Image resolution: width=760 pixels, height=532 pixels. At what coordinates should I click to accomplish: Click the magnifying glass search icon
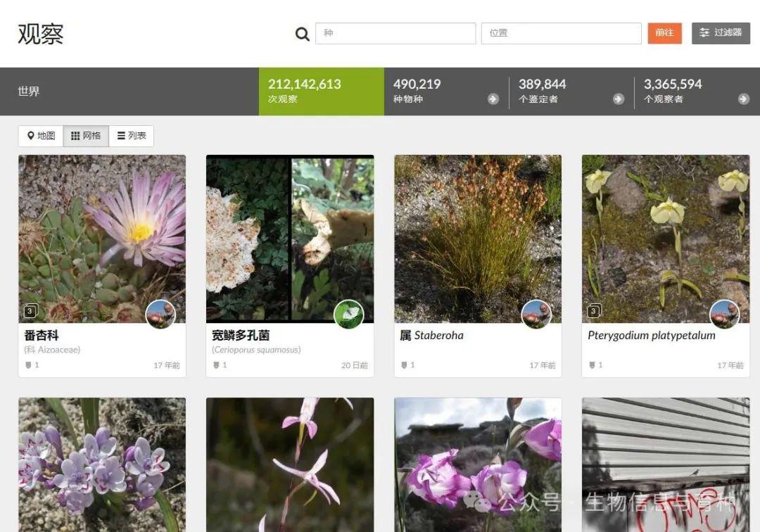tap(302, 34)
